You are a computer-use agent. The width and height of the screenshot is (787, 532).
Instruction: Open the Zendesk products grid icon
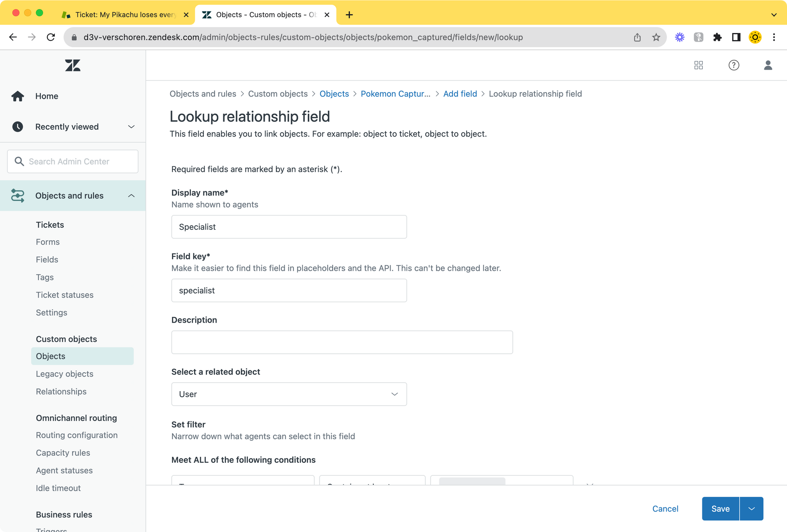click(x=698, y=65)
